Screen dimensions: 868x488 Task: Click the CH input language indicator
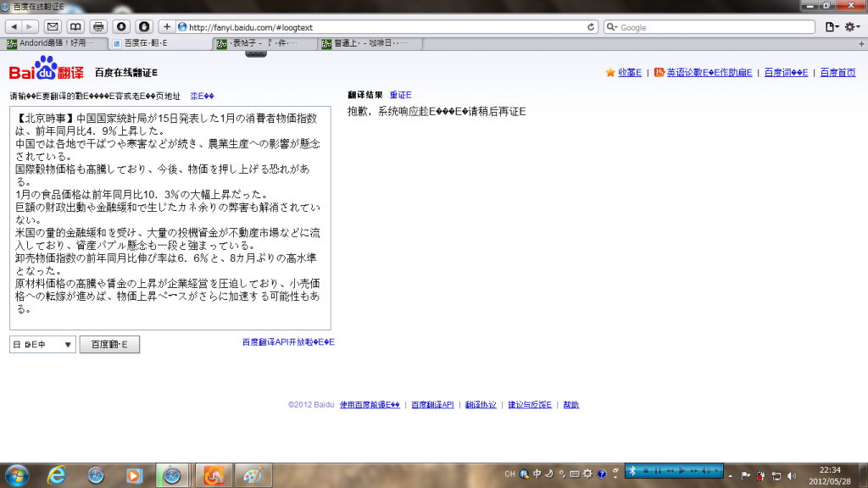click(509, 474)
